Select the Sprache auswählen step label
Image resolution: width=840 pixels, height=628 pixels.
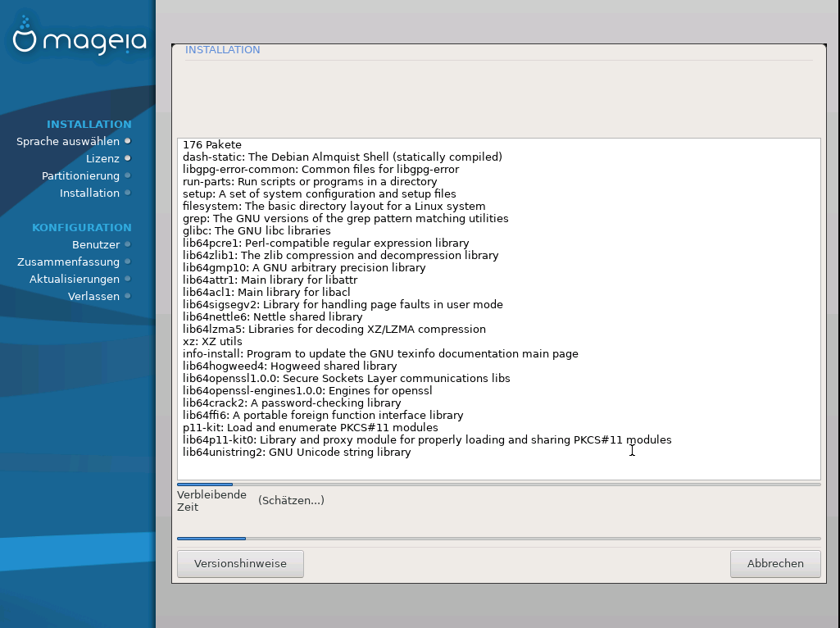pos(68,141)
